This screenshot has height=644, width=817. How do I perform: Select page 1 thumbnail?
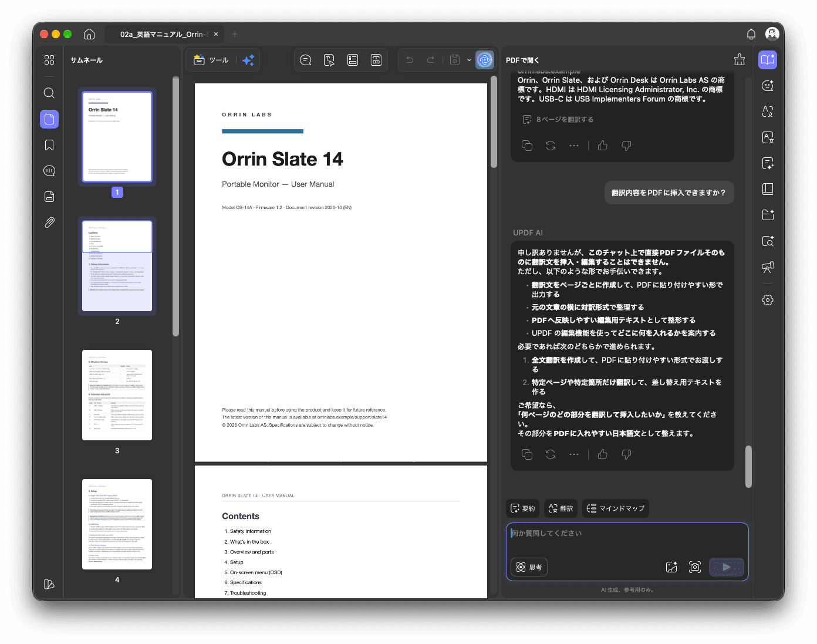point(117,137)
